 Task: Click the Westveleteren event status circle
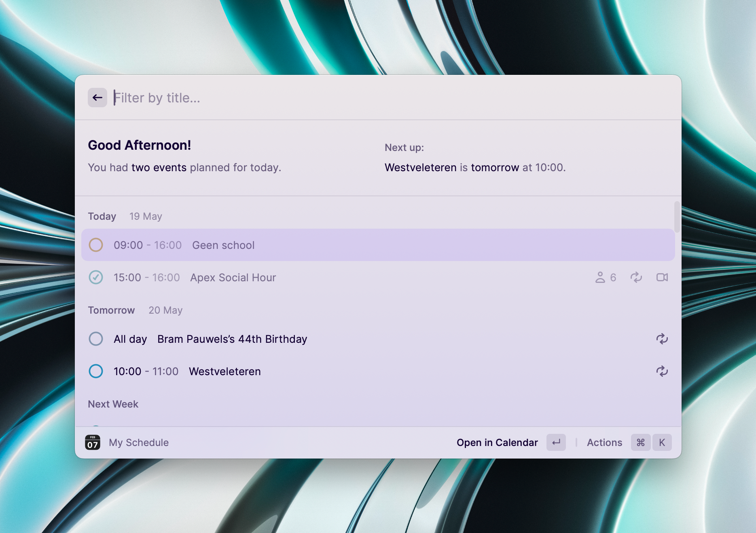[x=96, y=371]
